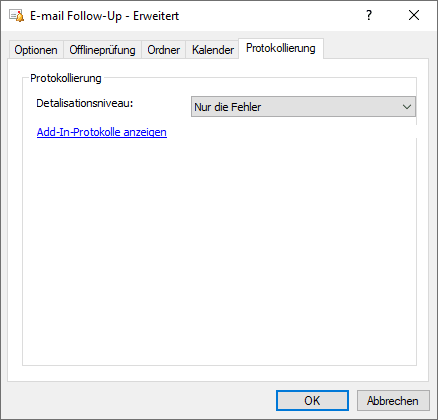Expand the dropdown chevron next to Nur die Fehler

406,107
